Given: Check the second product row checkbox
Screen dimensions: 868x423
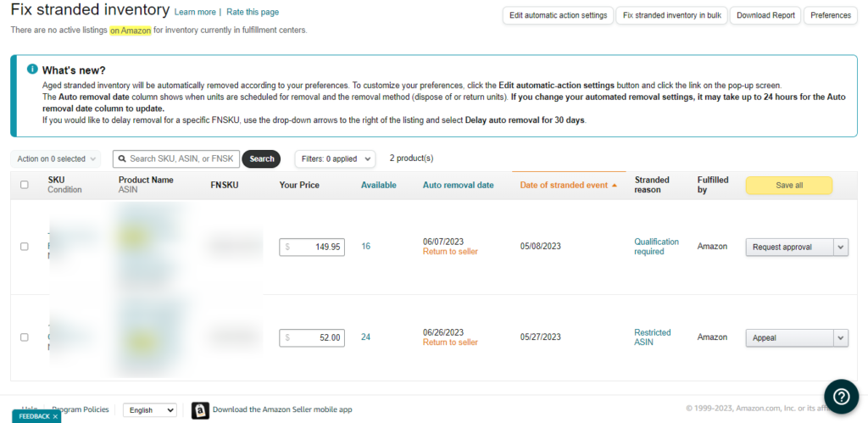Looking at the screenshot, I should [x=24, y=337].
